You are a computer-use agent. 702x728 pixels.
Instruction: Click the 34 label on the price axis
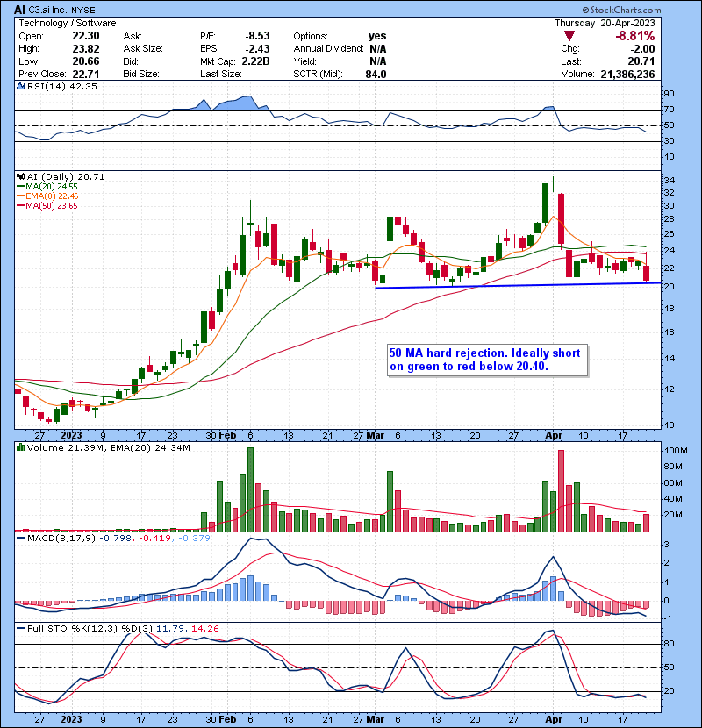670,180
